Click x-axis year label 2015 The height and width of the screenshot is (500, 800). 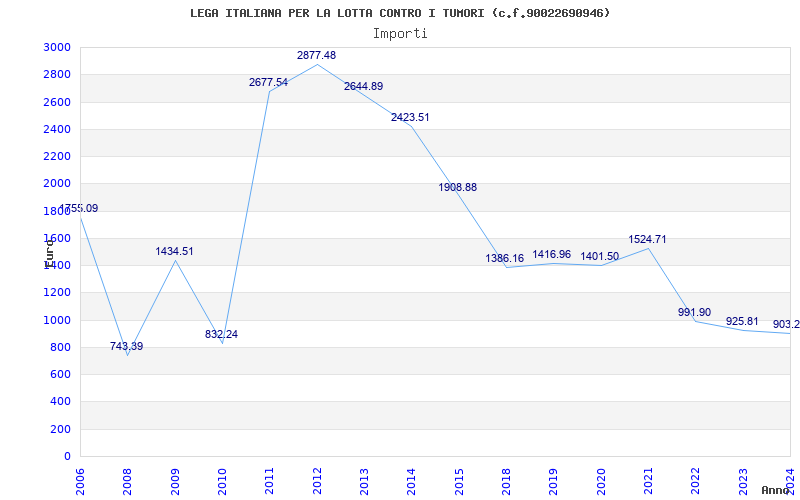459,481
